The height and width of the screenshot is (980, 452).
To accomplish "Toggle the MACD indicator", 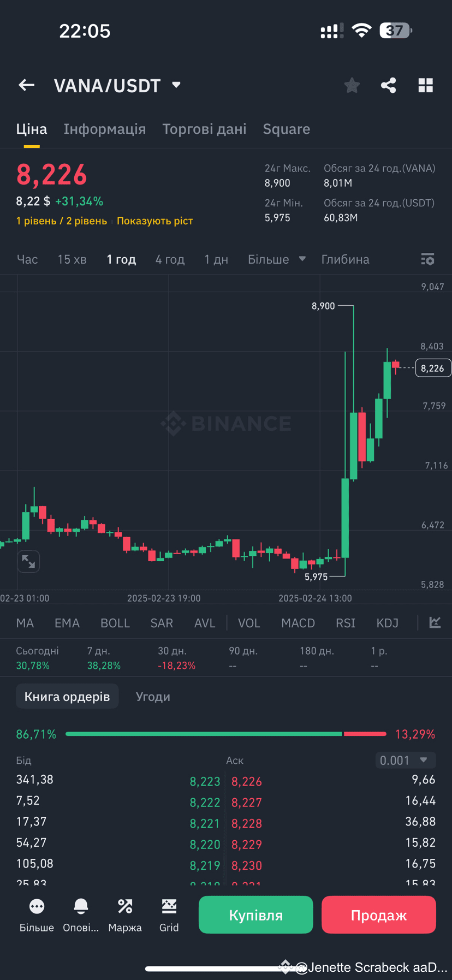I will [x=298, y=623].
